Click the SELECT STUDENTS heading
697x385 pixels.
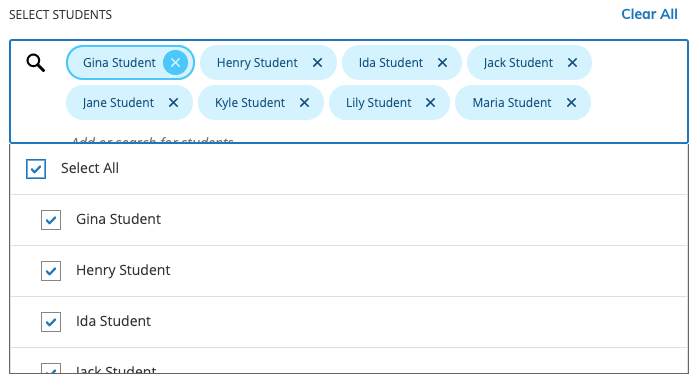click(60, 15)
